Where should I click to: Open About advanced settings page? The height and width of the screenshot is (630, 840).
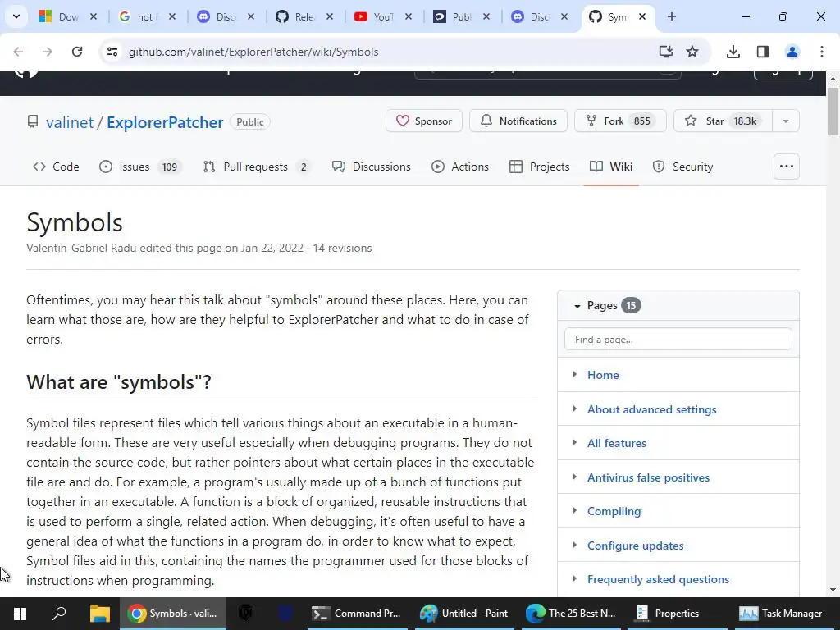tap(651, 409)
